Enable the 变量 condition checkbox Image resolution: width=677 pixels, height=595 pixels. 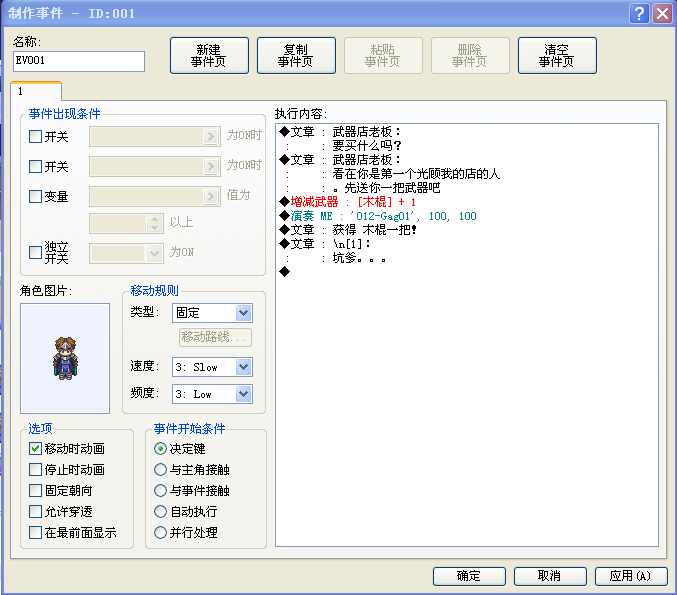coord(35,196)
